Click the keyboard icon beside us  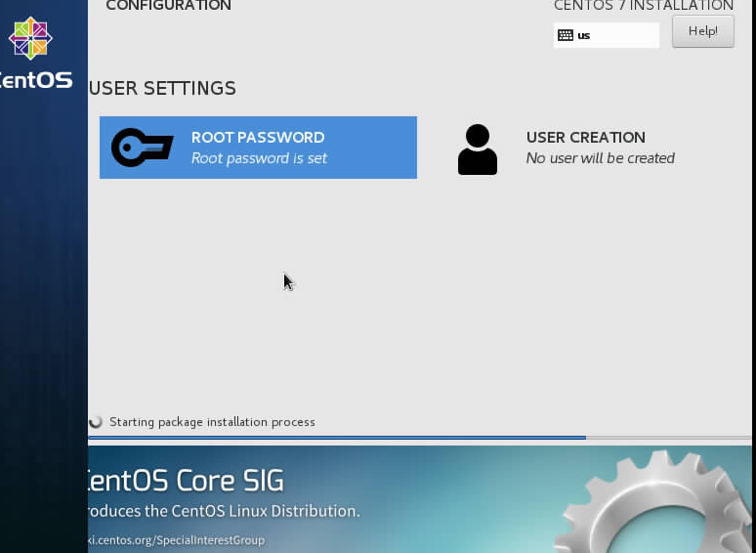[566, 35]
